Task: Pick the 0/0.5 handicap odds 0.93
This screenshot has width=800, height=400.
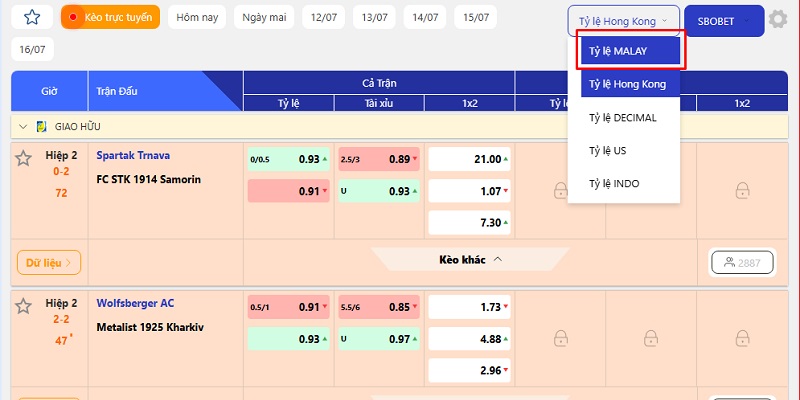Action: 289,159
